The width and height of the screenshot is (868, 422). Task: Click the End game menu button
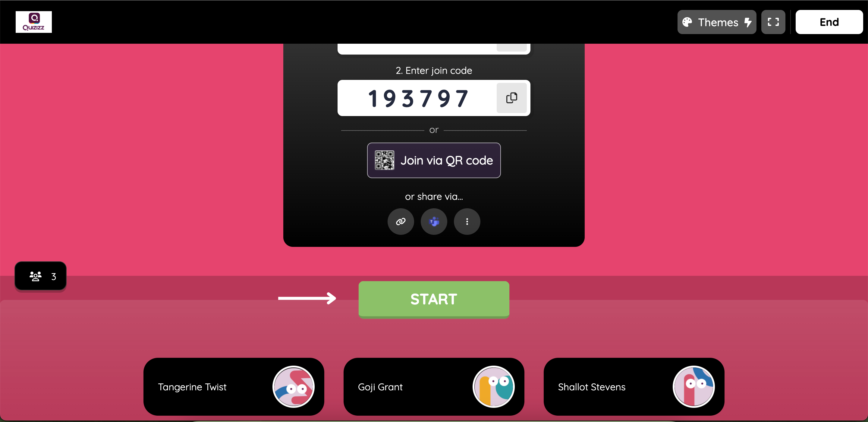[x=829, y=22]
